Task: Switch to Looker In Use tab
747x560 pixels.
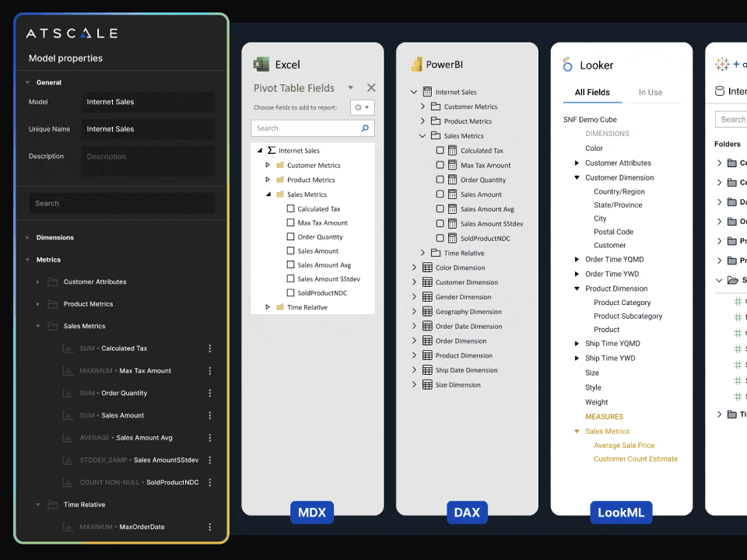Action: coord(651,93)
